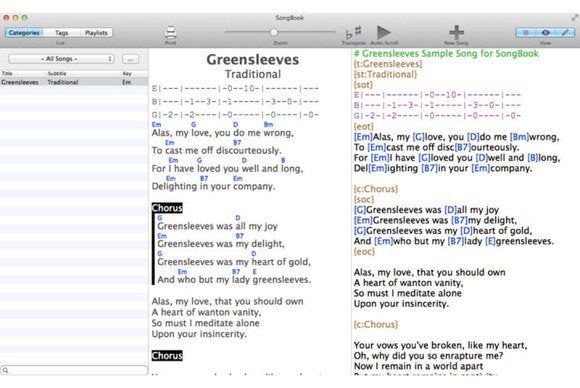Screen dimensions: 580x388
Task: Click editor directive '{soc}'
Action: tap(364, 199)
